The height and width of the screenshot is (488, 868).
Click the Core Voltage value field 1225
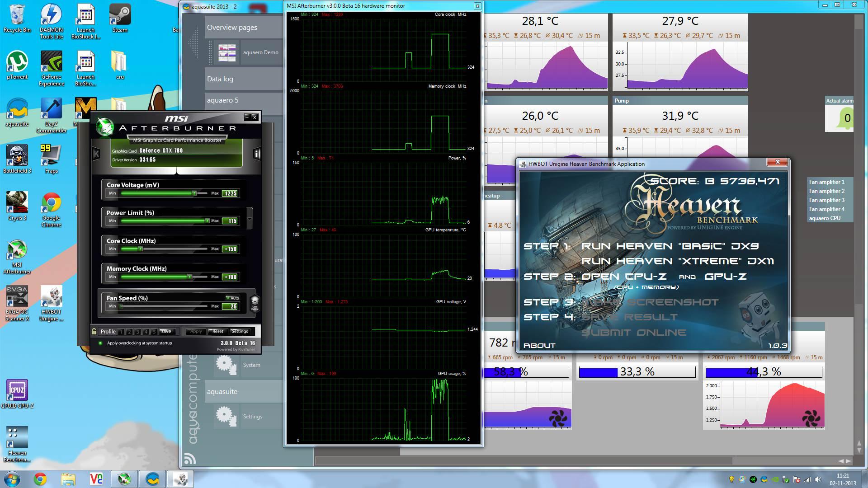tap(231, 193)
